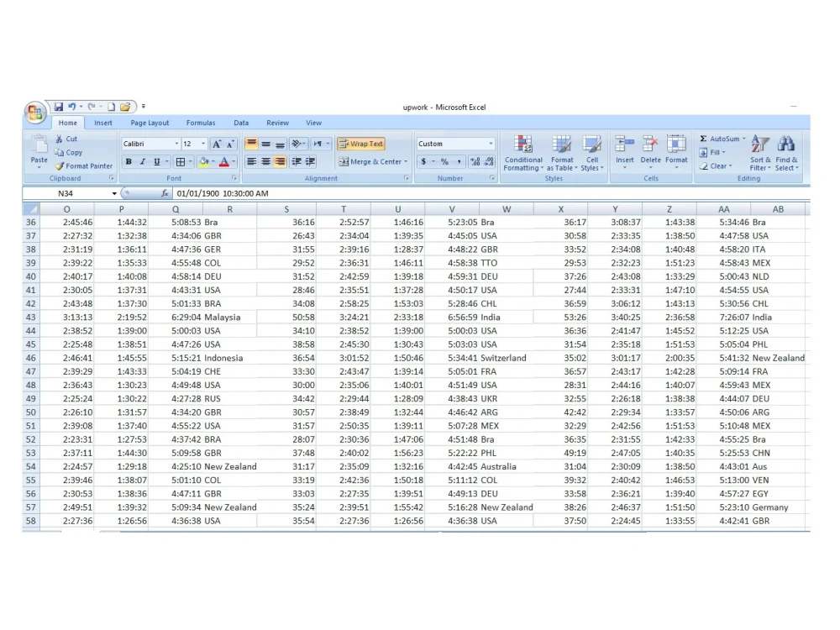840x630 pixels.
Task: Open Format as Table gallery
Action: coord(562,153)
